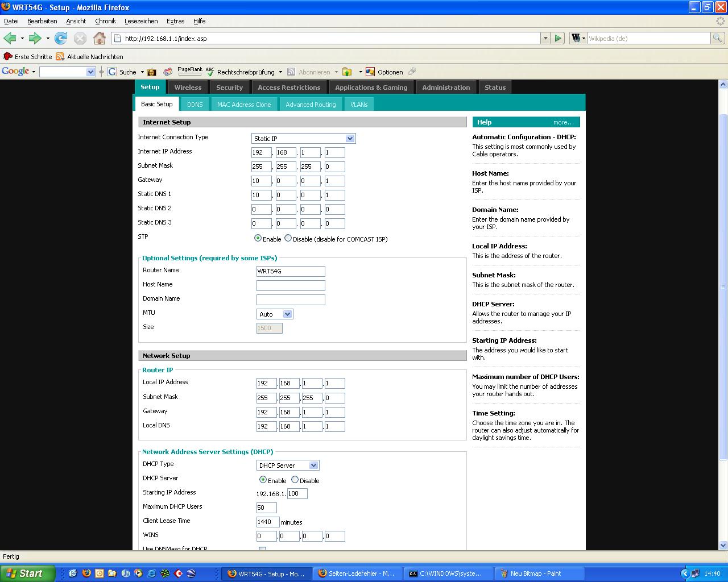
Task: Launch Firefox from the quick launch bar
Action: [x=86, y=573]
